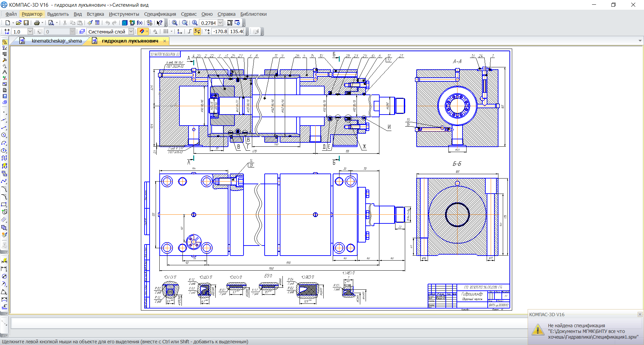Open the Variables f(x) tool
The width and height of the screenshot is (644, 345).
[140, 23]
